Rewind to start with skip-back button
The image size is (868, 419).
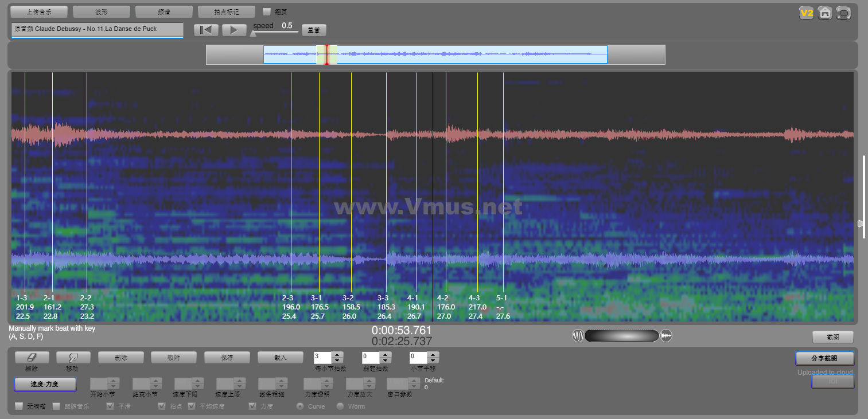click(x=206, y=30)
